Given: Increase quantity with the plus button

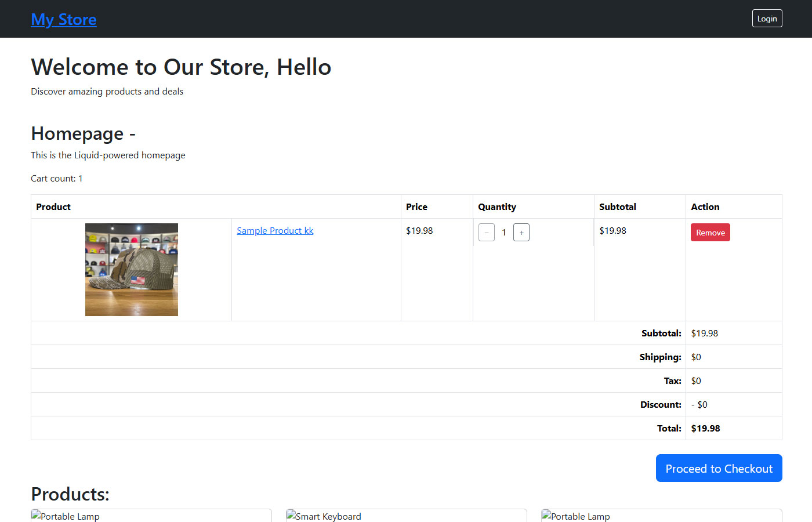Looking at the screenshot, I should coord(521,233).
